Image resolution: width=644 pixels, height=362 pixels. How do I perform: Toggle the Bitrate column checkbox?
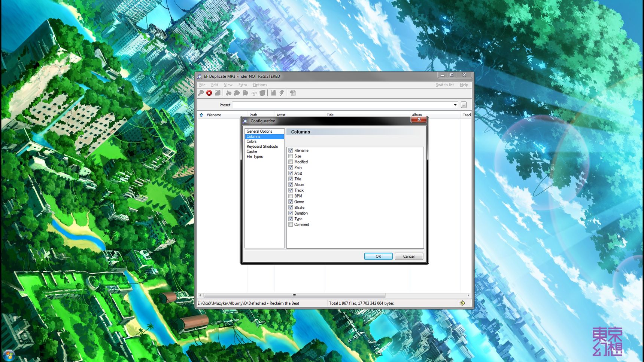click(x=291, y=208)
